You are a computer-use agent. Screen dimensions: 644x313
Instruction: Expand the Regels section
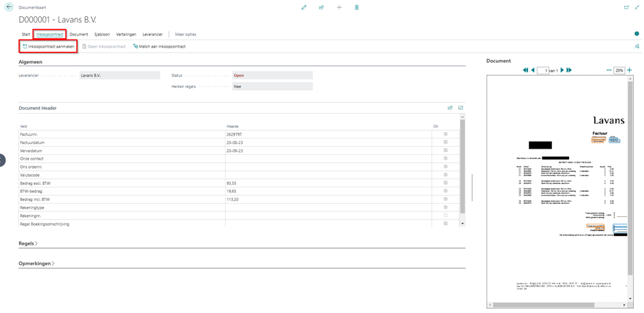pos(29,243)
